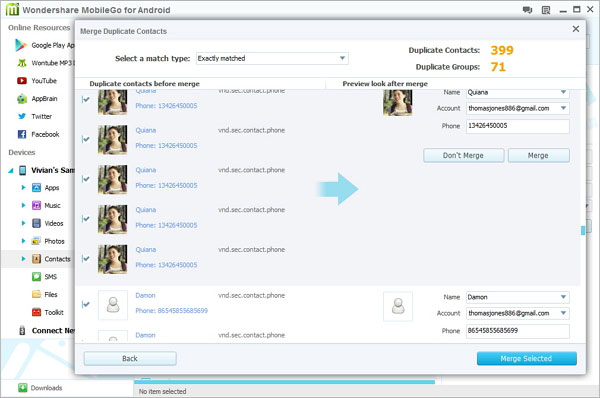
Task: Click the Apps icon in device tree
Action: coord(36,188)
